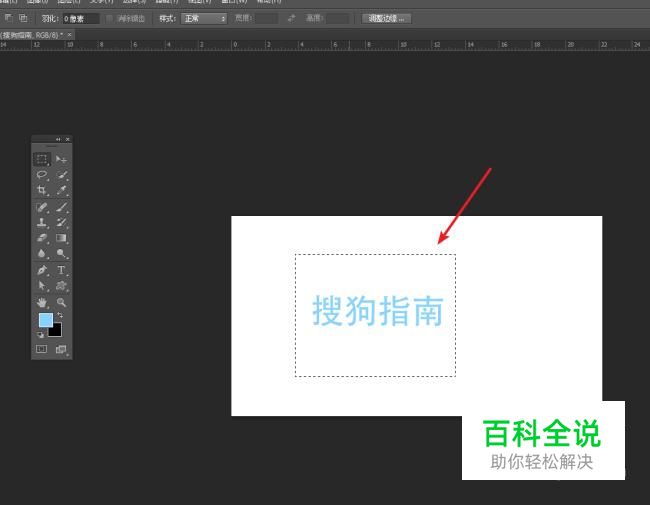Toggle the Anti-alias checkbox
The height and width of the screenshot is (505, 650).
tap(109, 19)
